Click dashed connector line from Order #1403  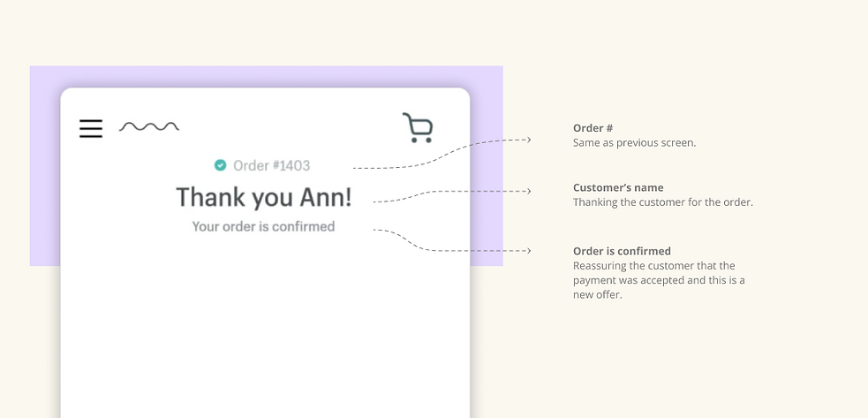coord(442,154)
